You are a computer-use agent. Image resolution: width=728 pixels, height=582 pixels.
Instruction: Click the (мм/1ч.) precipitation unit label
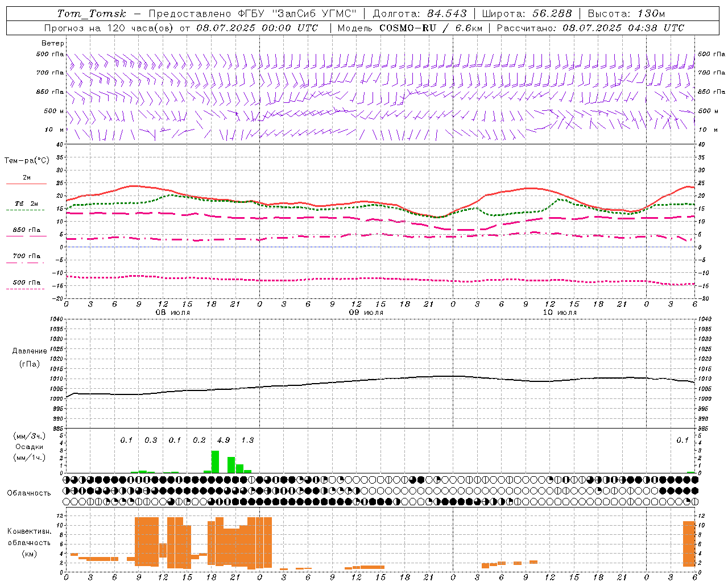(x=30, y=458)
